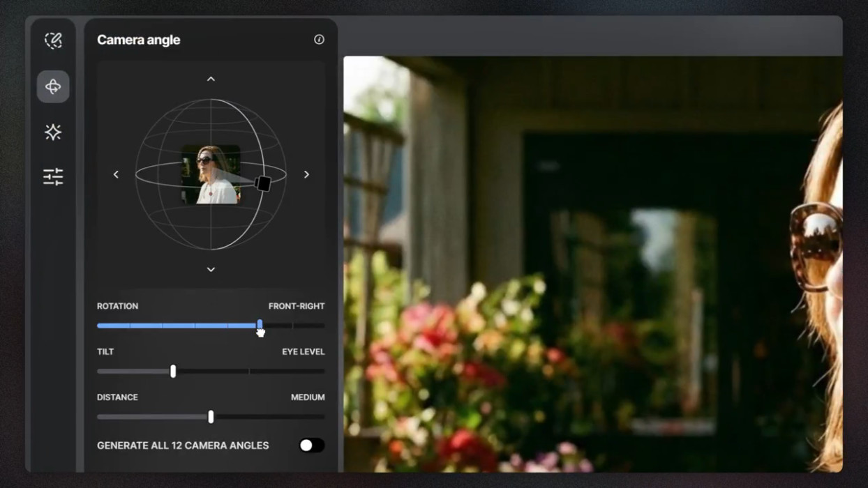868x488 pixels.
Task: Click the Rotation slider handle
Action: pyautogui.click(x=260, y=325)
